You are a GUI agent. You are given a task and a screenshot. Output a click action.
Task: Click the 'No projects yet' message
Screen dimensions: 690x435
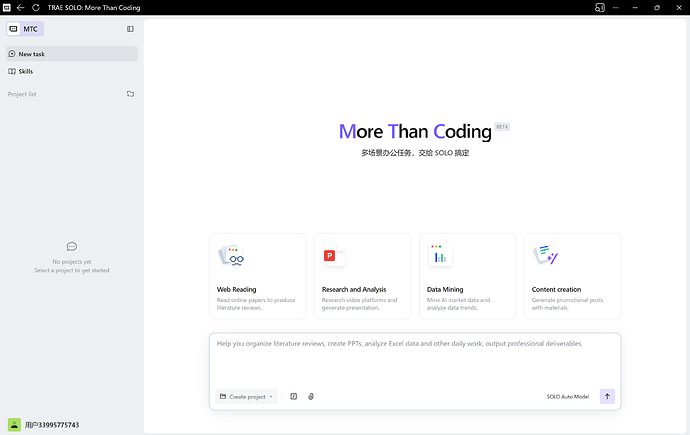tap(72, 262)
